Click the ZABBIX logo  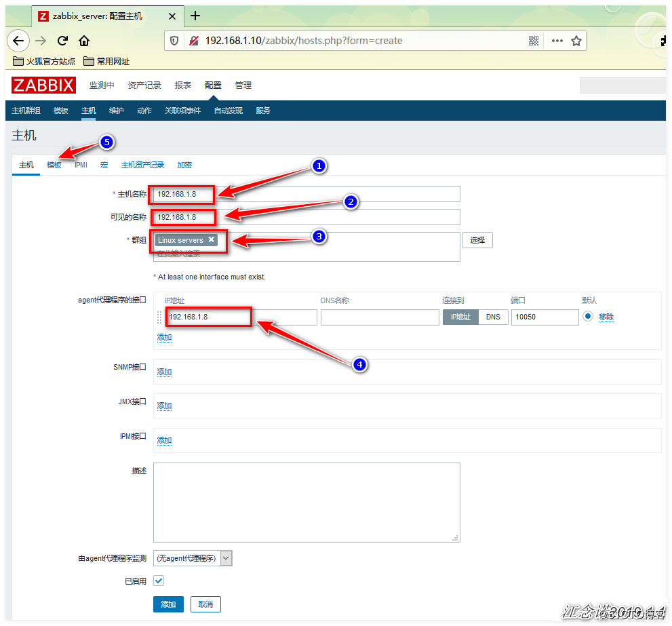pos(43,85)
